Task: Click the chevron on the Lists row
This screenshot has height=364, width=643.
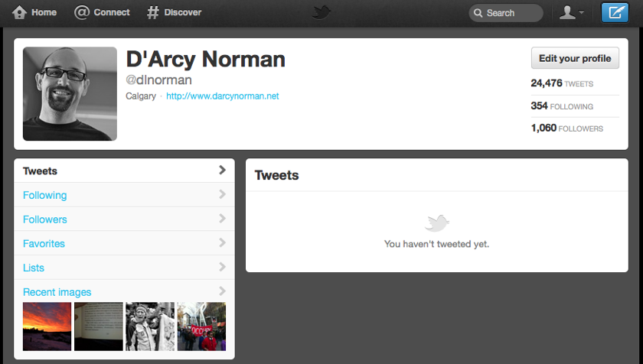Action: [222, 267]
